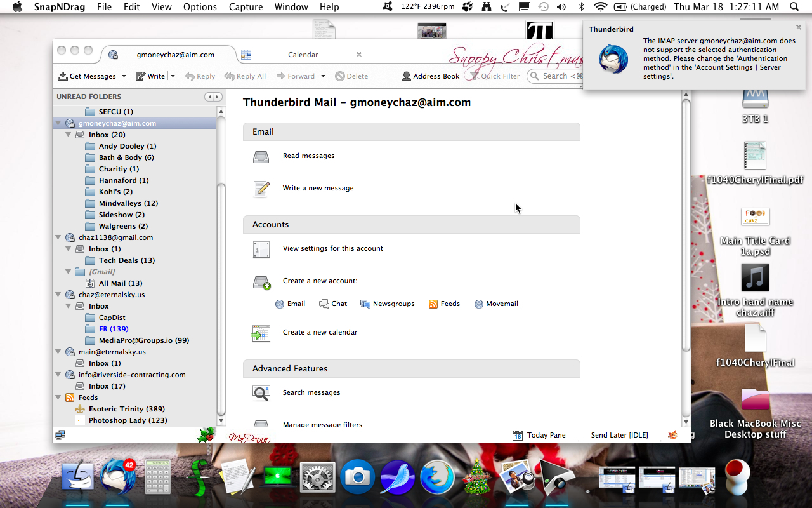Click the Newsgroups new account link
This screenshot has height=508, width=812.
click(x=388, y=304)
